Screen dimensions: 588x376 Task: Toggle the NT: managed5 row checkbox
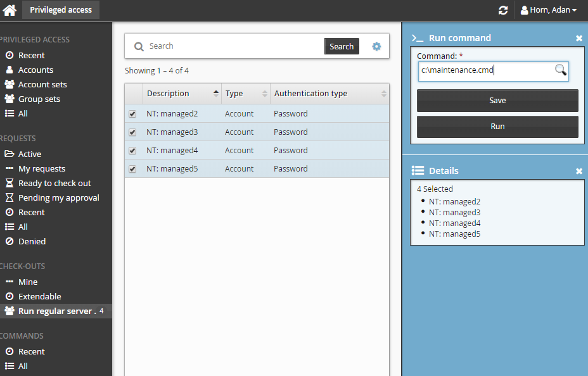(132, 170)
